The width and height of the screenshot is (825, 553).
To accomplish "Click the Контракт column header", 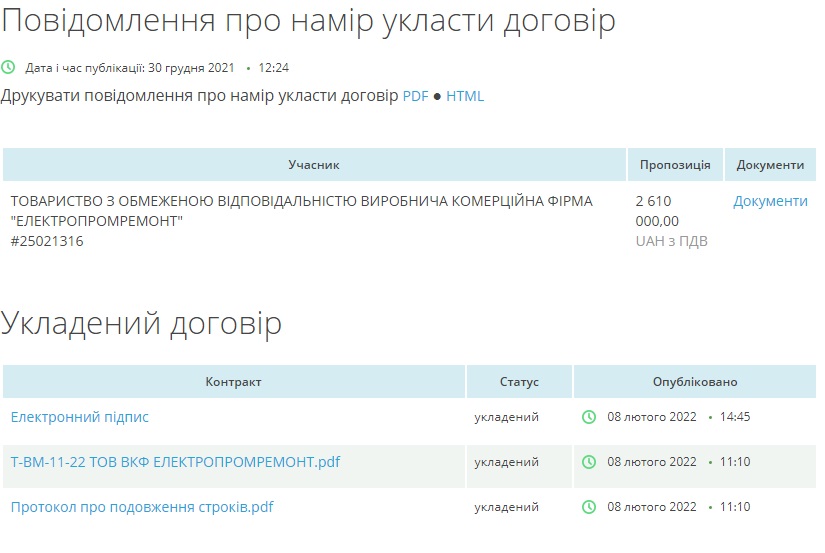I will tap(234, 381).
